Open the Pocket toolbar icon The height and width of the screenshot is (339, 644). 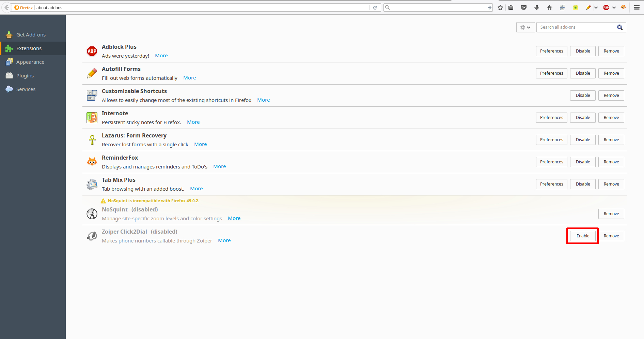coord(524,8)
